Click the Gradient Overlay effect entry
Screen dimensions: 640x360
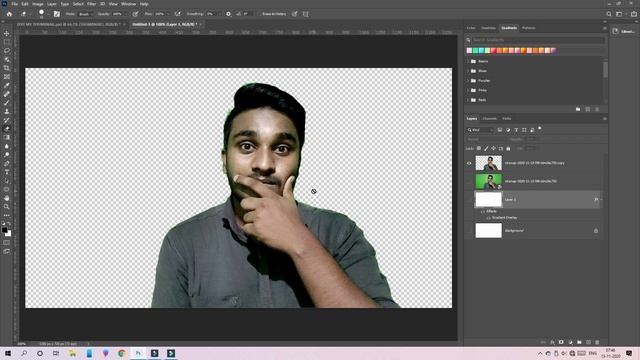(x=504, y=218)
